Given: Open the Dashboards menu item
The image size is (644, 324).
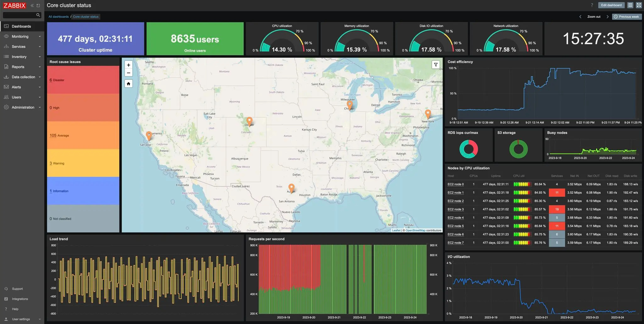Looking at the screenshot, I should click(21, 26).
